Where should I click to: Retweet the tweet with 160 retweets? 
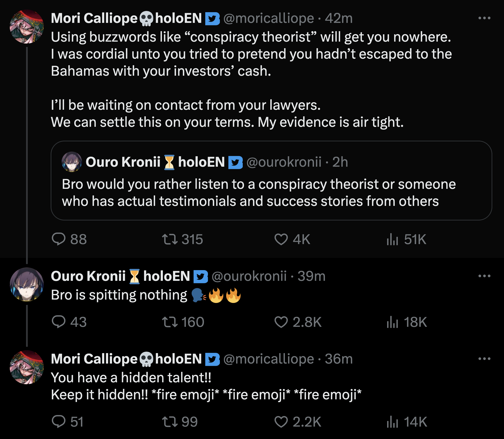[170, 322]
